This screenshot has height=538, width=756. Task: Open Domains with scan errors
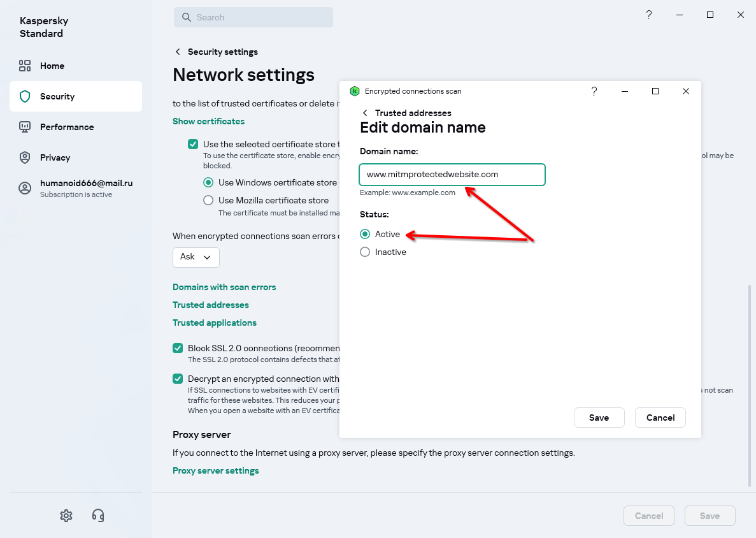224,287
